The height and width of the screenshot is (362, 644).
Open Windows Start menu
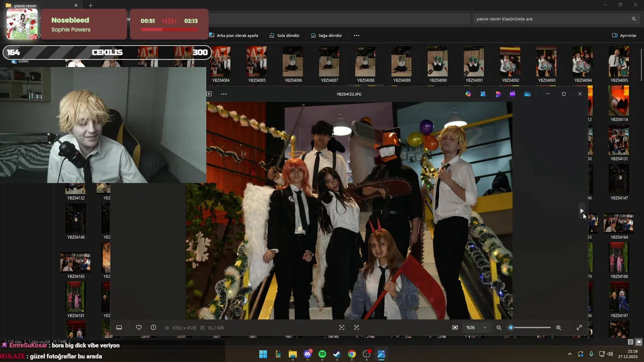pyautogui.click(x=263, y=354)
